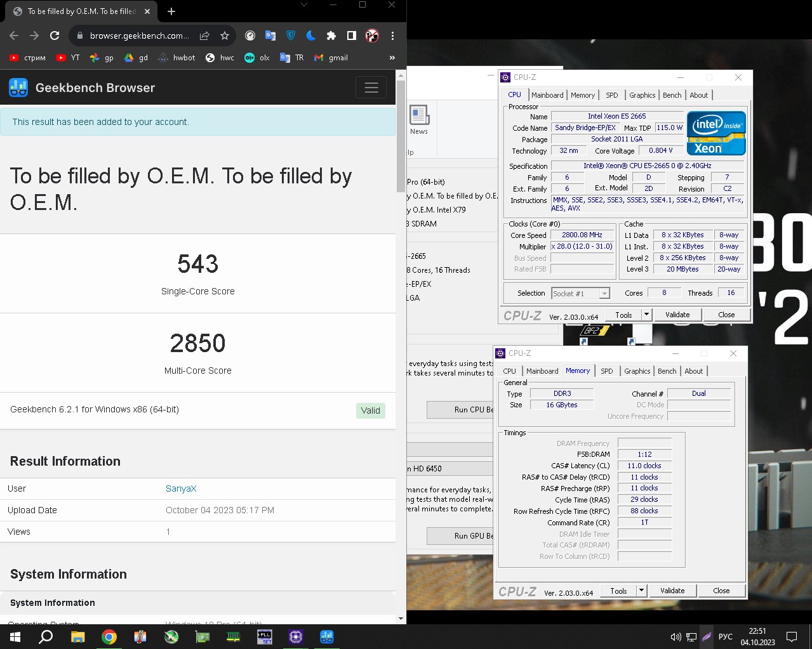Open About tab in upper CPU-Z window
The height and width of the screenshot is (649, 812).
698,95
